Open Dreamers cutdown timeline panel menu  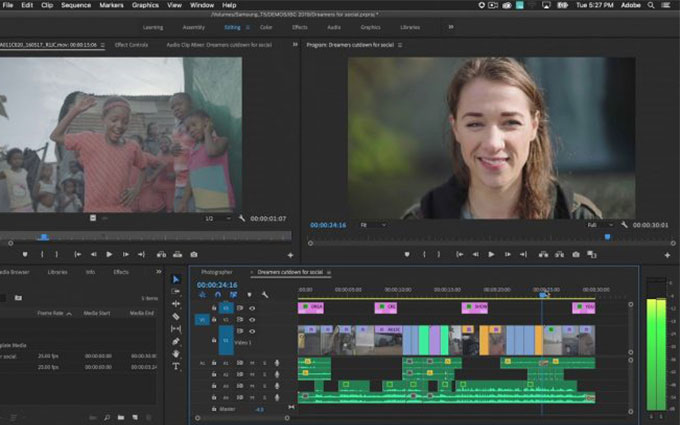(329, 272)
